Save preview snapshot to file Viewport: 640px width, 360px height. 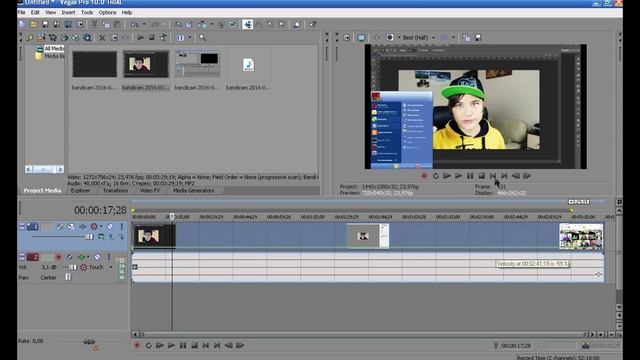[x=478, y=38]
